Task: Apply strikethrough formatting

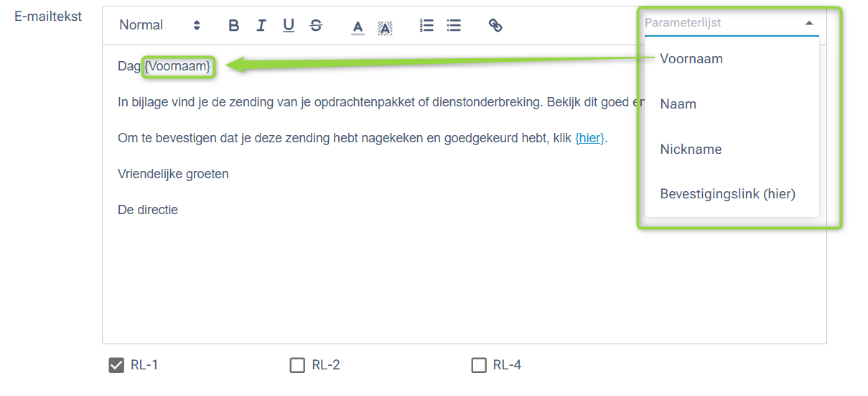Action: pos(316,25)
